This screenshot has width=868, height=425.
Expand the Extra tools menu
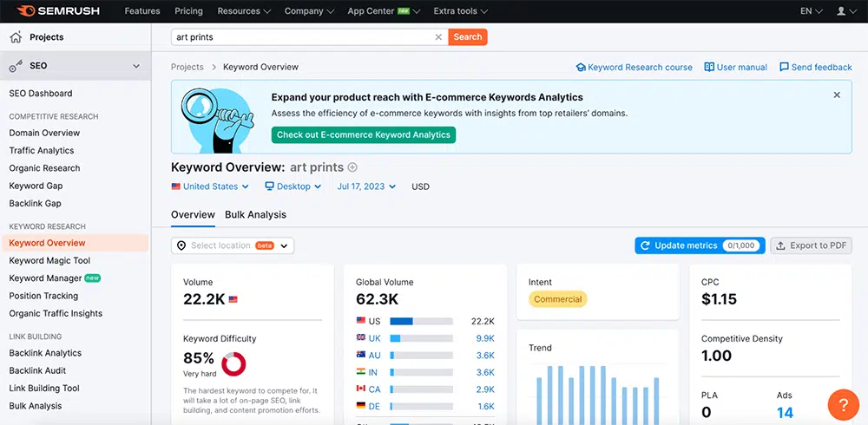tap(461, 11)
